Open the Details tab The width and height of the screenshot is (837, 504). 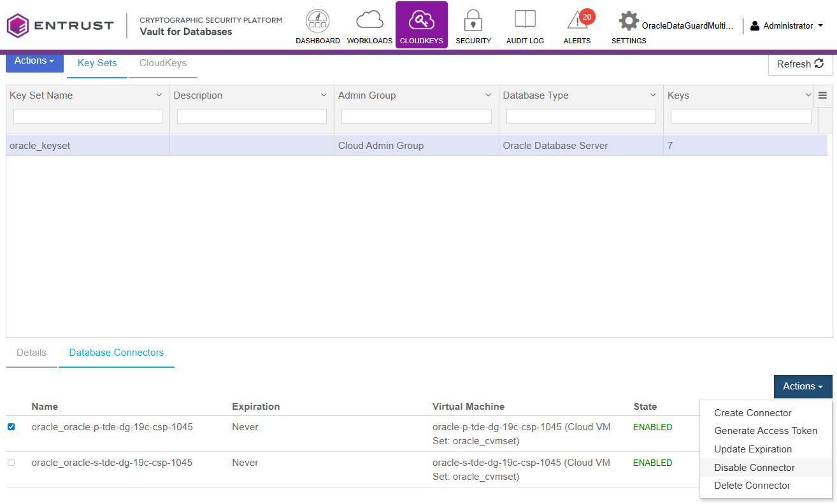[31, 353]
